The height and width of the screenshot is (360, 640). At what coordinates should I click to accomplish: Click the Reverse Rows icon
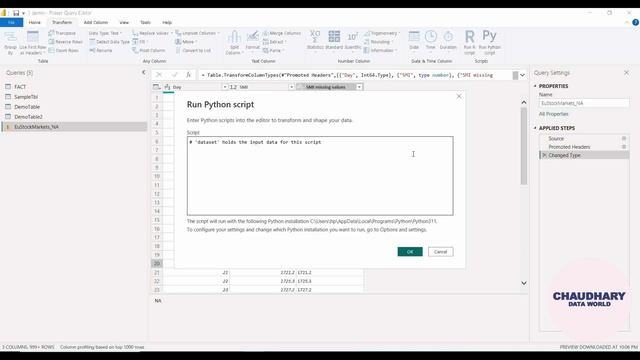pyautogui.click(x=51, y=42)
